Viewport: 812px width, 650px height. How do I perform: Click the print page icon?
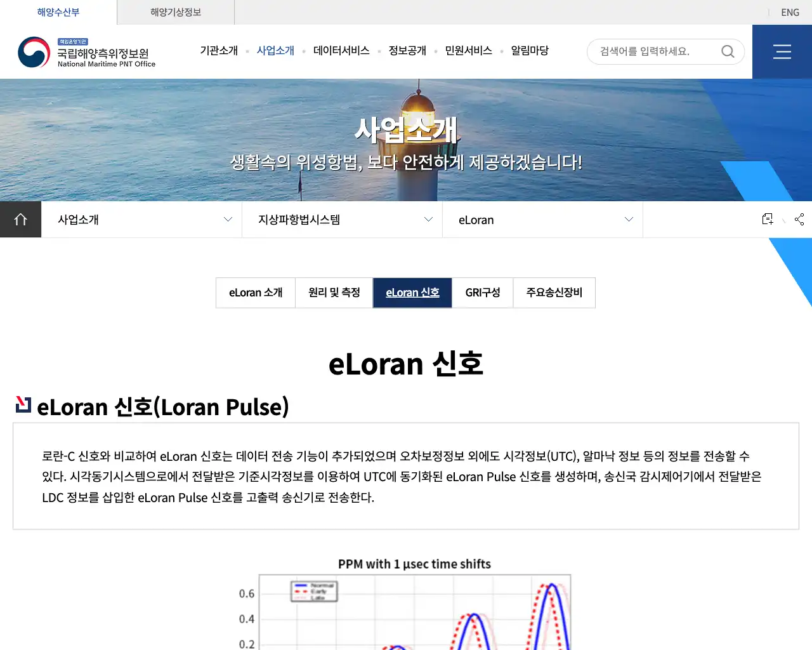tap(768, 219)
